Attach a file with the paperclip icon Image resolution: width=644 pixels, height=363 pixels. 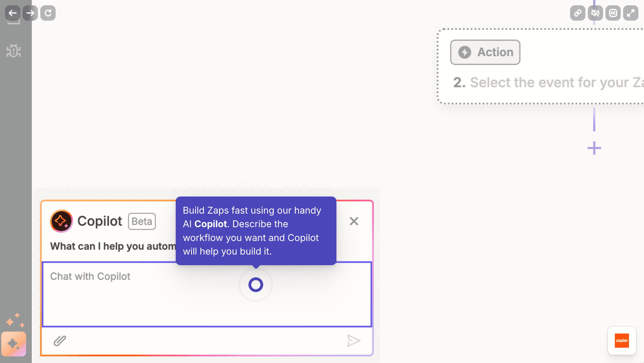[60, 341]
